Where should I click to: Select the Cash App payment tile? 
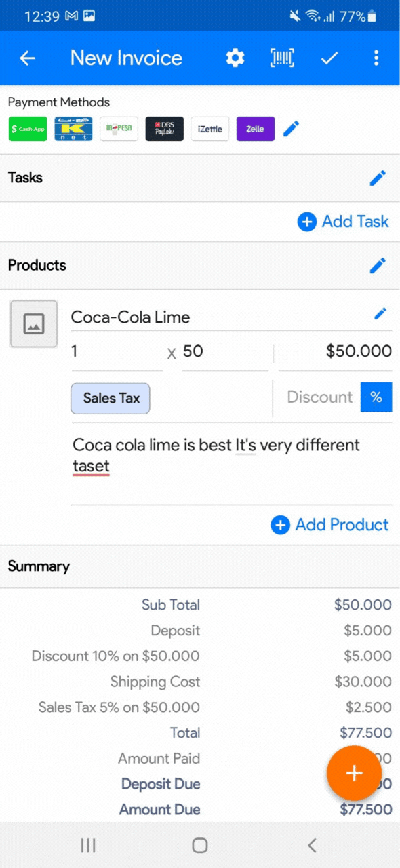[27, 129]
